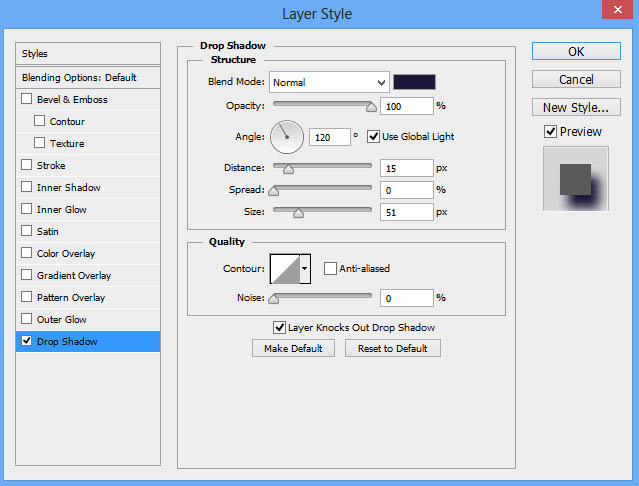Open the shadow color swatch

414,82
